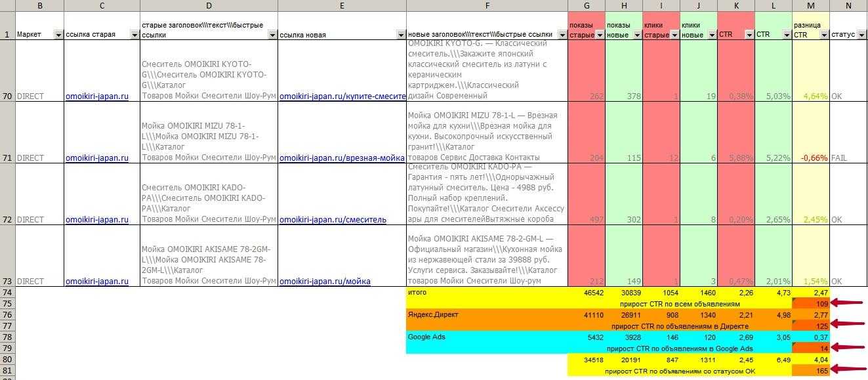
Task: Open the omoikiri-japan.ru old link in row 70
Action: tap(96, 96)
